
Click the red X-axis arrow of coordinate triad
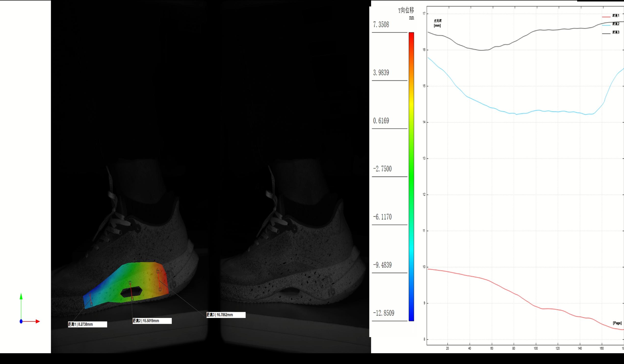37,321
